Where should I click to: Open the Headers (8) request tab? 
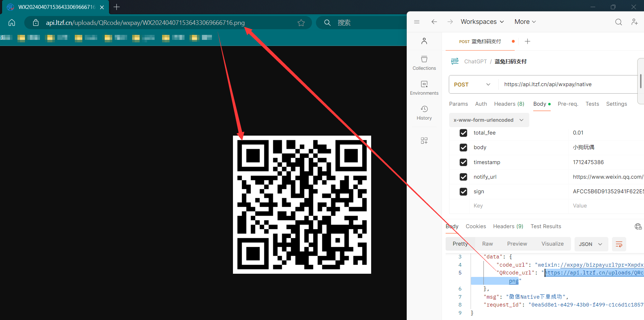click(509, 104)
